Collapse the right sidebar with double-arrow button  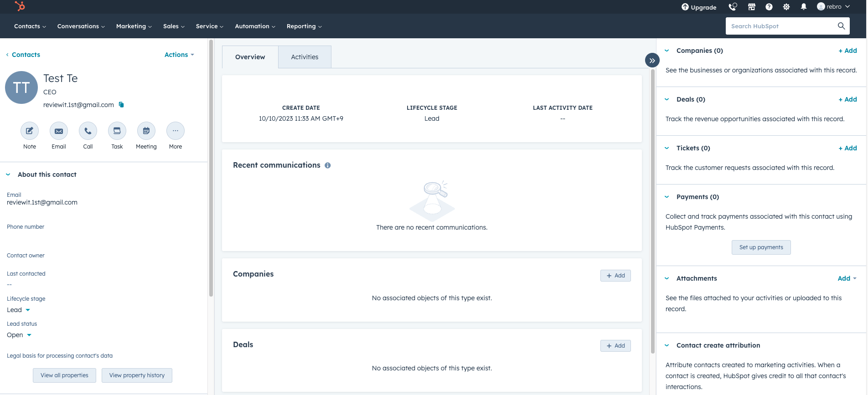[x=652, y=60]
